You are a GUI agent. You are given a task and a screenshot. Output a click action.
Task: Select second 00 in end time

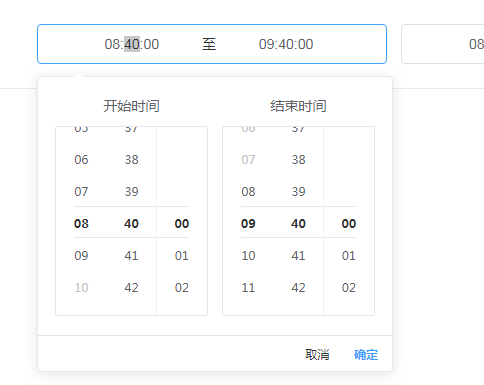point(349,224)
